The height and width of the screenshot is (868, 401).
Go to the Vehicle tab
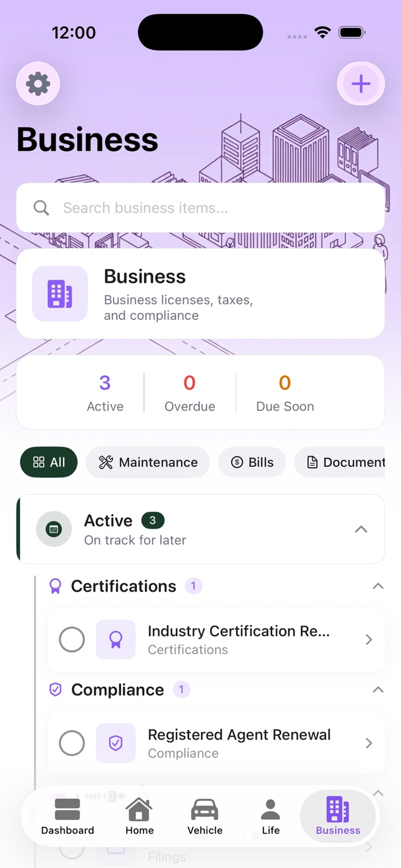[205, 815]
